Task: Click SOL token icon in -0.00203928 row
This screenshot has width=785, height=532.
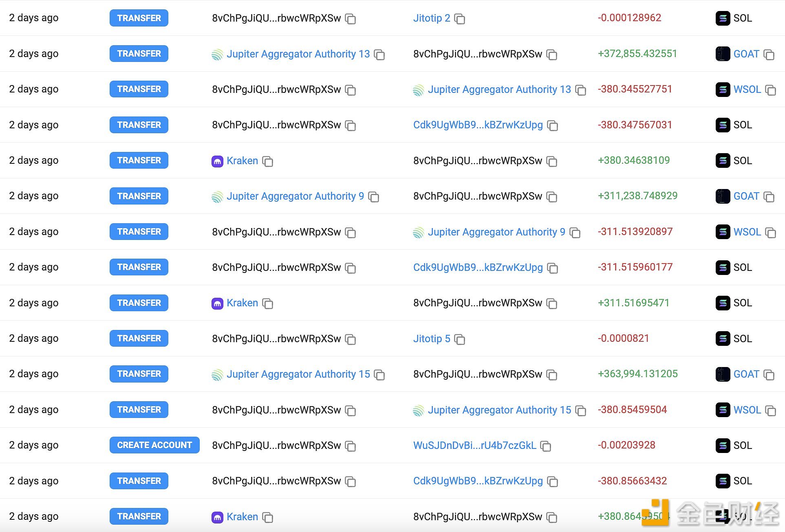Action: [723, 445]
